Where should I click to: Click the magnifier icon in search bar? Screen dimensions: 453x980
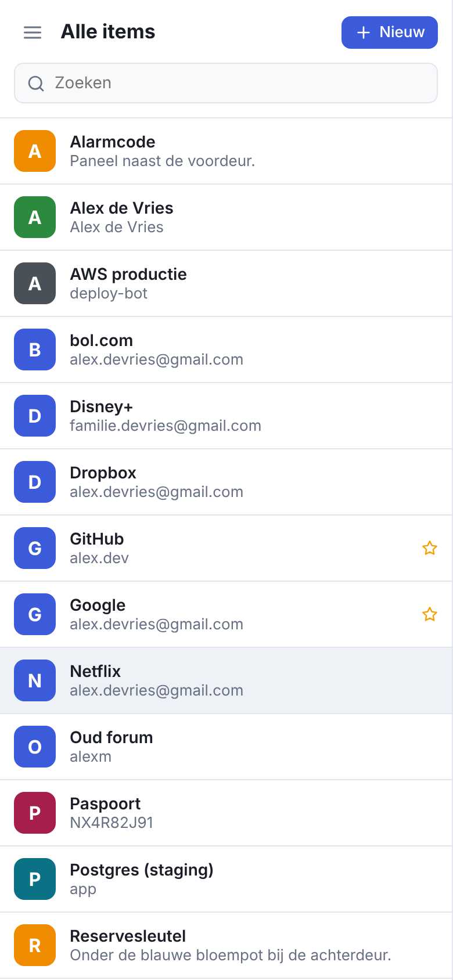pyautogui.click(x=36, y=84)
